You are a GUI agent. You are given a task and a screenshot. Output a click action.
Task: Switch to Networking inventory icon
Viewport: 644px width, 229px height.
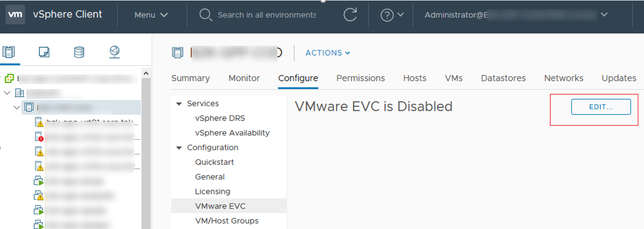[115, 52]
